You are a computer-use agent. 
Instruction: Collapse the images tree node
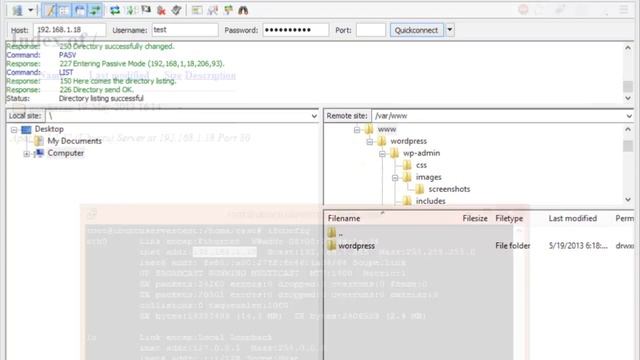pos(395,178)
